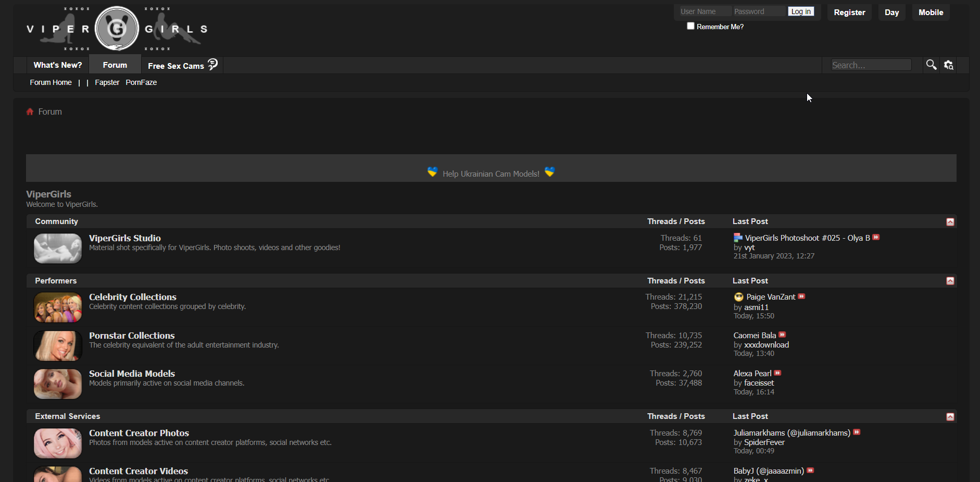Click go-to-last-post icon next to Caomei Bala

coord(782,335)
